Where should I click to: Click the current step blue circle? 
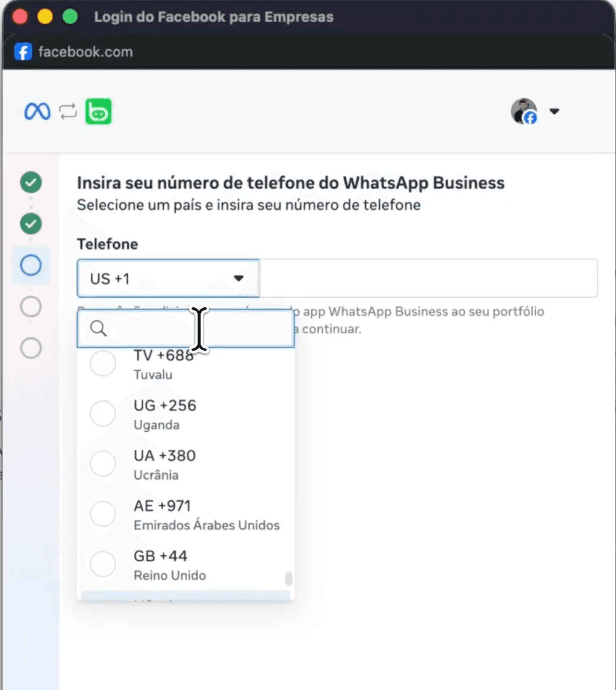click(31, 265)
